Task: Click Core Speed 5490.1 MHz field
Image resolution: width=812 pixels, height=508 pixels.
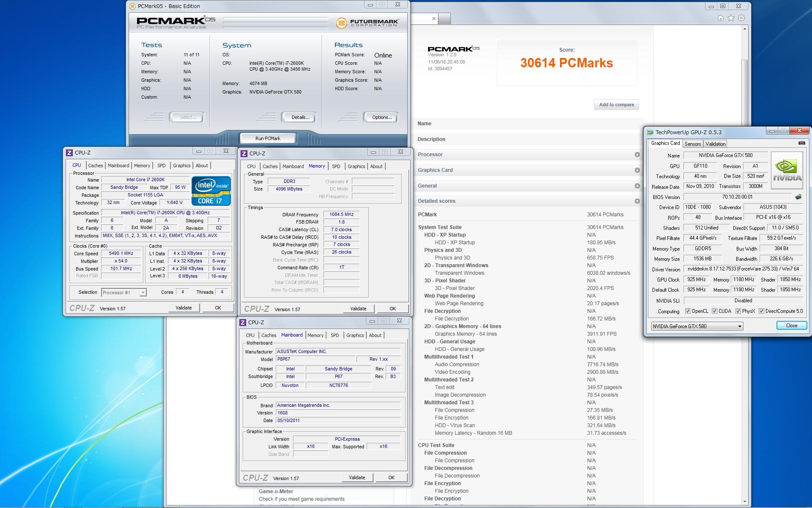Action: coord(121,254)
